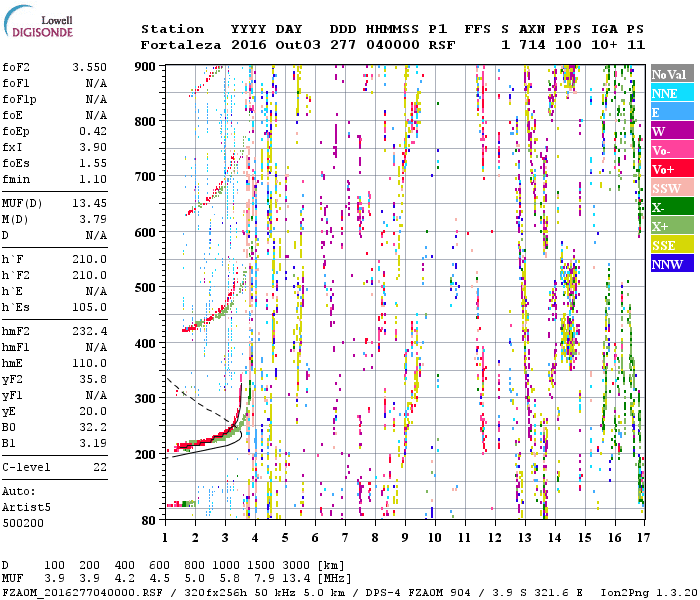
Task: Click the Lowell Digisonde logo
Action: pyautogui.click(x=38, y=22)
